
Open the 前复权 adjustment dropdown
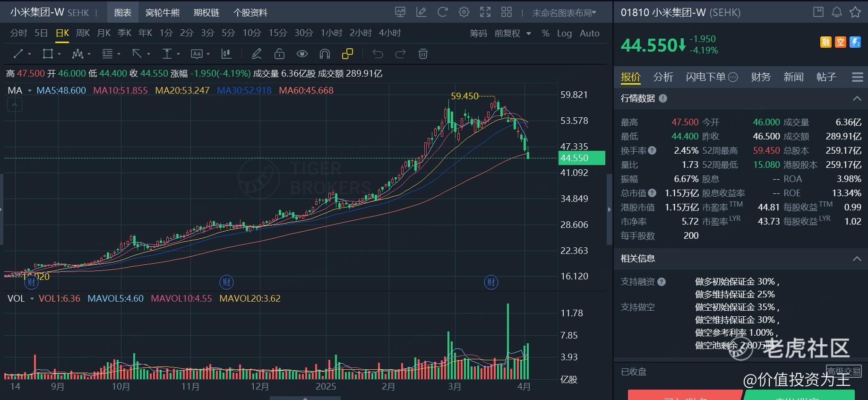click(513, 33)
